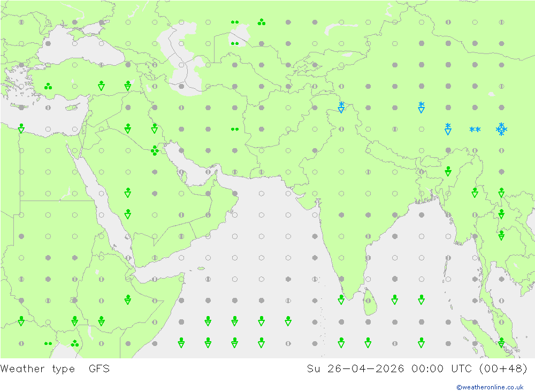
Task: Click the green two-dot drizzle symbol over Iran
Action: pos(235,129)
